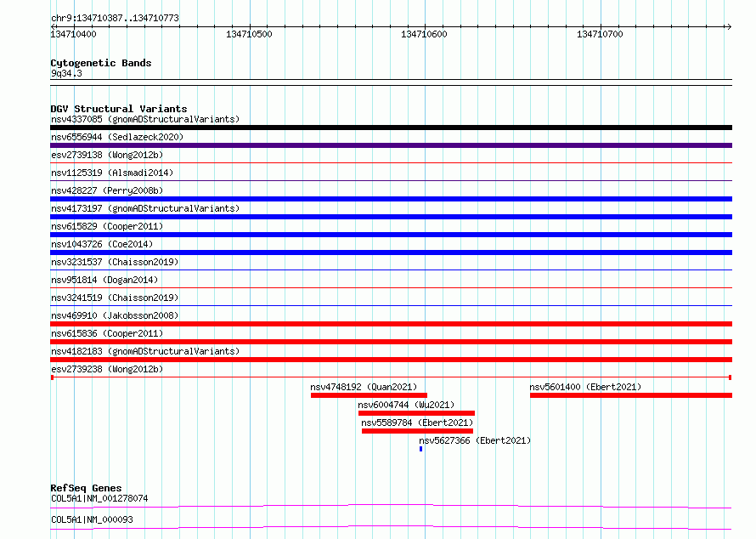Click the right arrow at ruler end
Viewport: 756px width, 539px height.
(728, 26)
